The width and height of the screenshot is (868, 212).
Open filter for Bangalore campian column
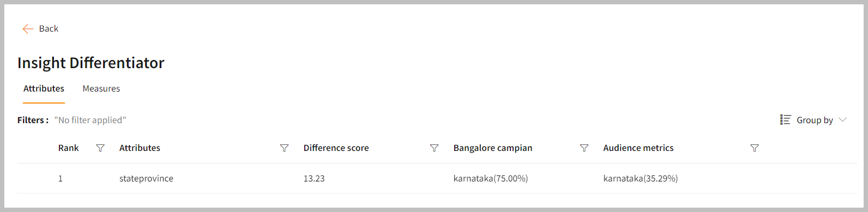click(x=584, y=148)
